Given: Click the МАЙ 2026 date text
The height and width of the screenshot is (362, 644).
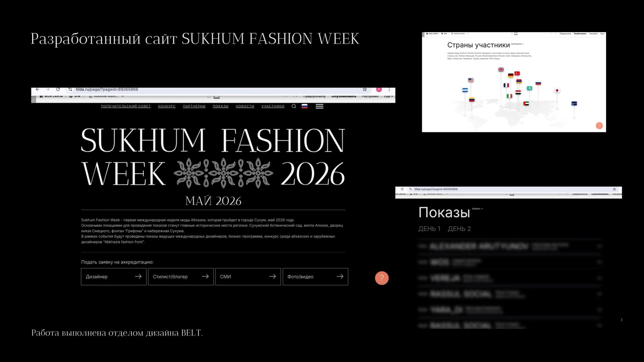Looking at the screenshot, I should [213, 201].
